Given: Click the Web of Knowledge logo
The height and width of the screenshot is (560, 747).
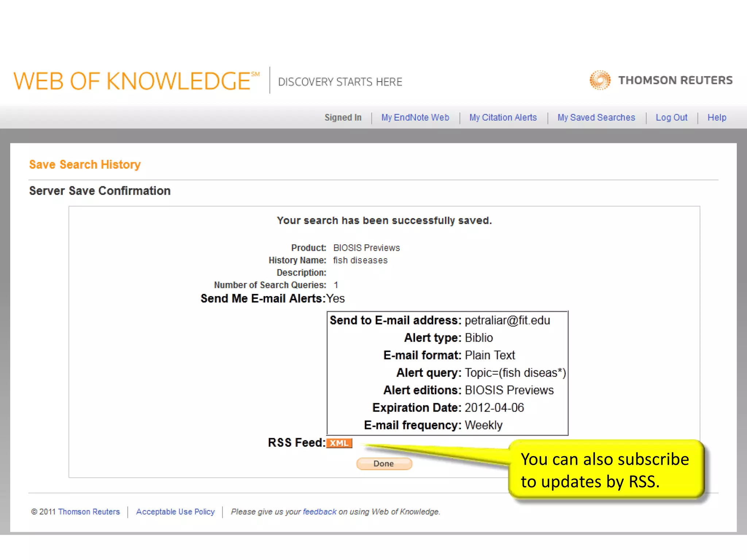Looking at the screenshot, I should tap(136, 81).
